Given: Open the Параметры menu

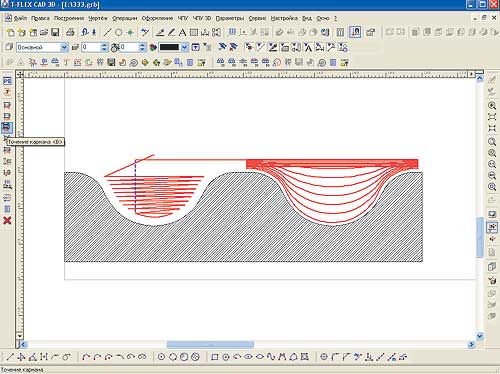Looking at the screenshot, I should click(230, 18).
